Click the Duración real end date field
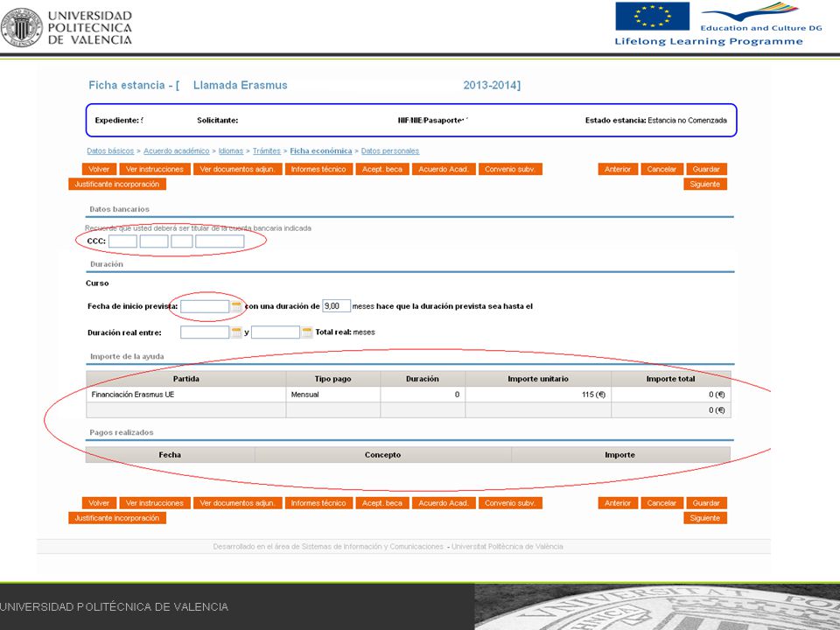The height and width of the screenshot is (630, 840). [x=276, y=332]
